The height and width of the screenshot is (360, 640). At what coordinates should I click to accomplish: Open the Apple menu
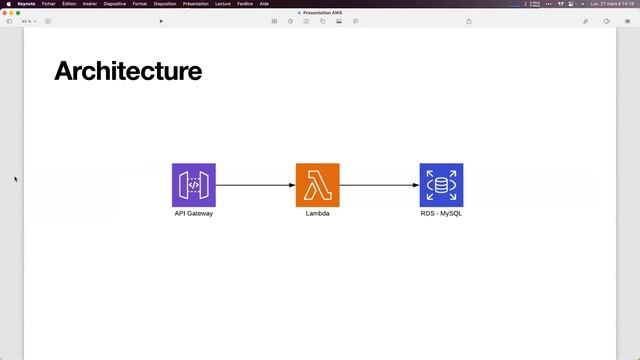coord(9,4)
